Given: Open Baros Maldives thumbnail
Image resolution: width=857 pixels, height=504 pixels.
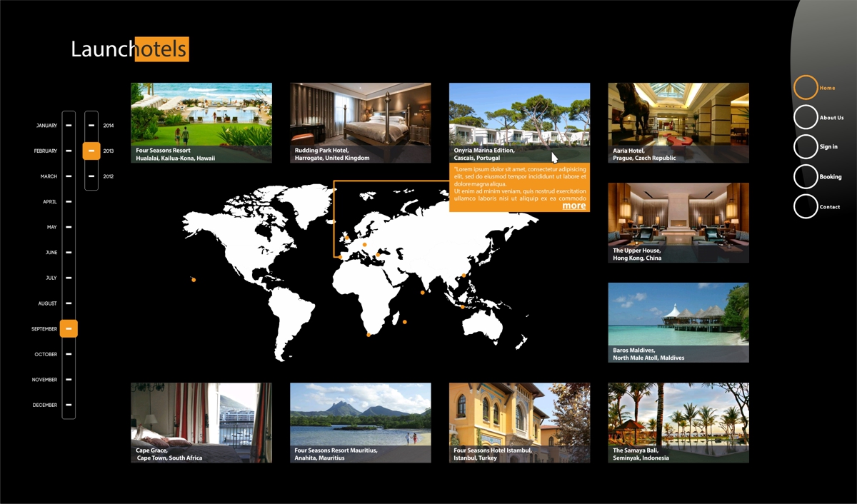Looking at the screenshot, I should point(678,323).
